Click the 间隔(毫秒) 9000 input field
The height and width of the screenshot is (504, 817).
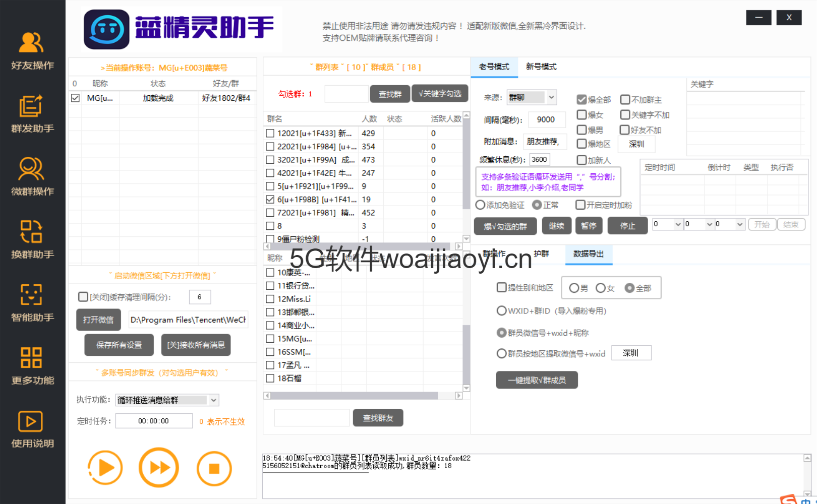pyautogui.click(x=547, y=119)
